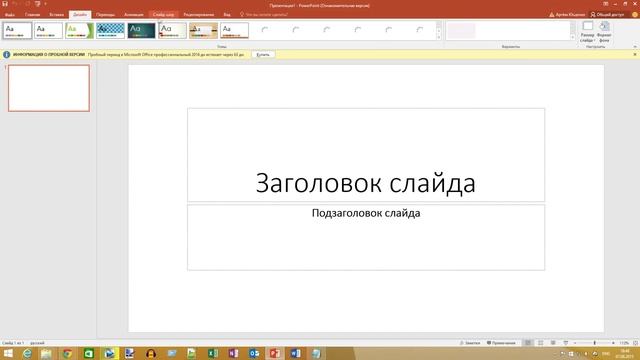Viewport: 640px width, 360px height.
Task: Open Word from the taskbar
Action: [x=296, y=353]
